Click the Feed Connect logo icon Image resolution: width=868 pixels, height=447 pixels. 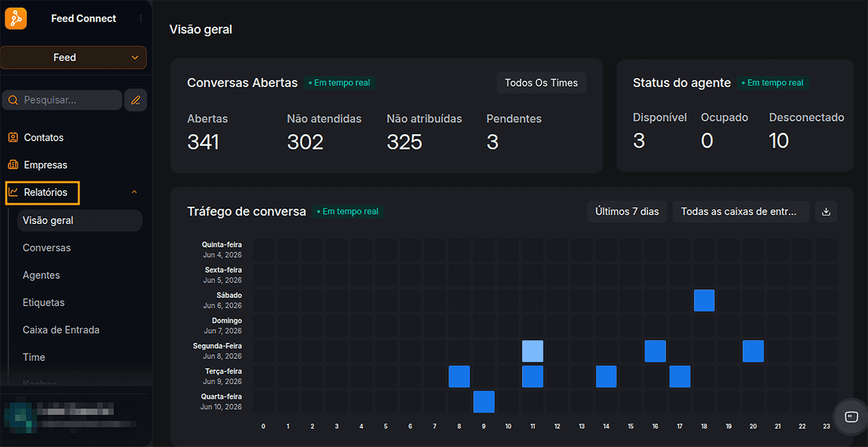click(16, 18)
